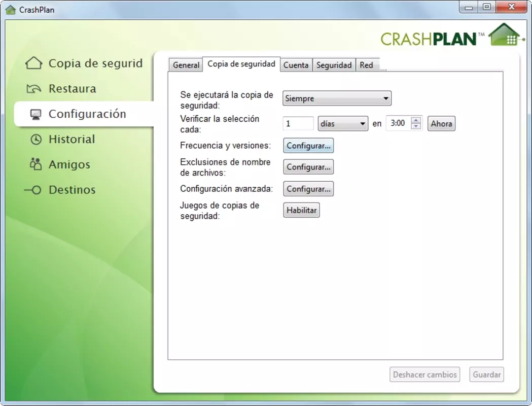The image size is (532, 406).
Task: Increase the time with the up arrow
Action: tap(416, 120)
